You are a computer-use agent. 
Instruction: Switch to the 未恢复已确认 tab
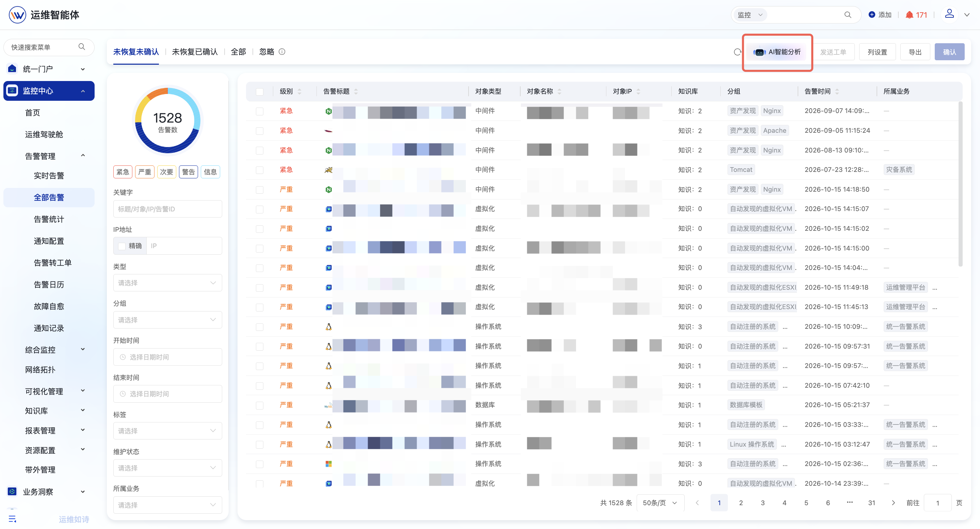195,52
